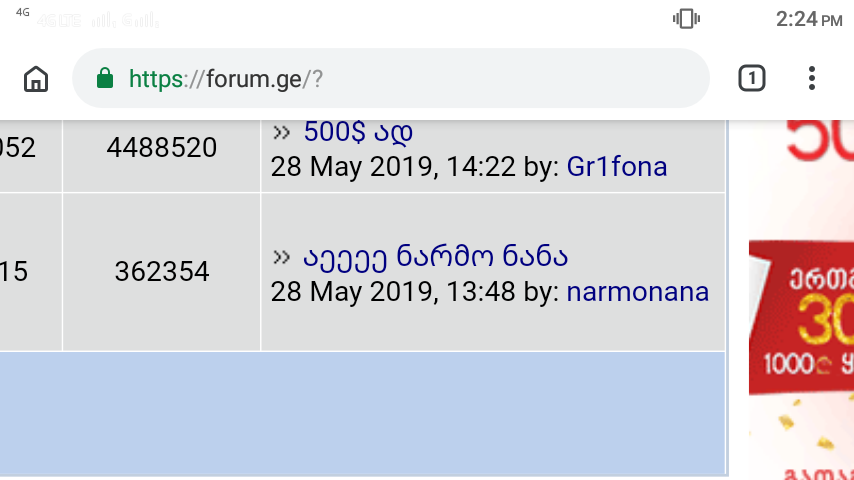The image size is (854, 480).
Task: Click the 362354 replies count cell
Action: [162, 271]
